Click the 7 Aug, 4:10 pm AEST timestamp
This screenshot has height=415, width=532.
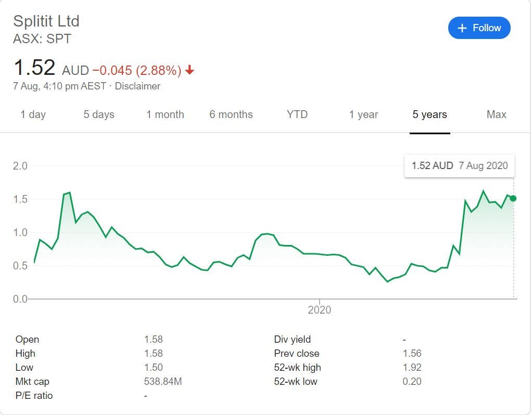click(59, 86)
